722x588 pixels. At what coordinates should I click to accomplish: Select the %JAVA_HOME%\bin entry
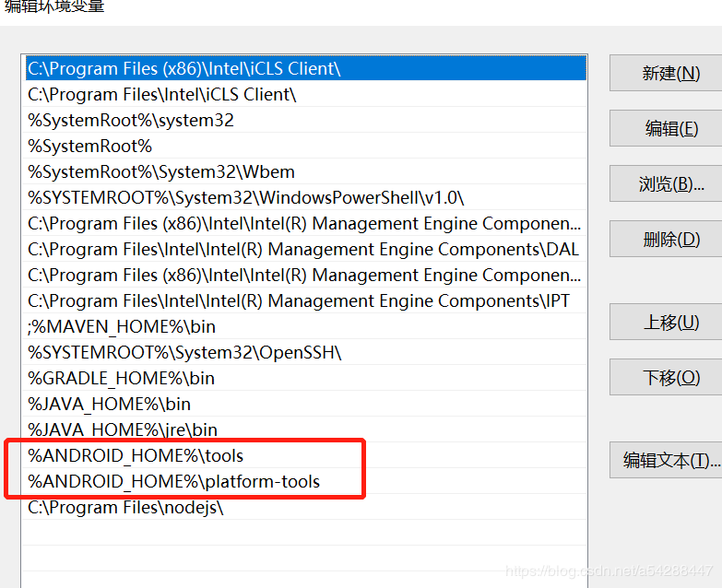coord(304,404)
